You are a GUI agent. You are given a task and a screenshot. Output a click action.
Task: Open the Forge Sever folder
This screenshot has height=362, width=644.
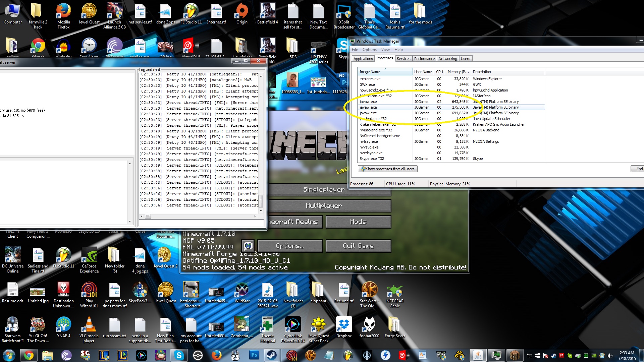[x=395, y=327]
